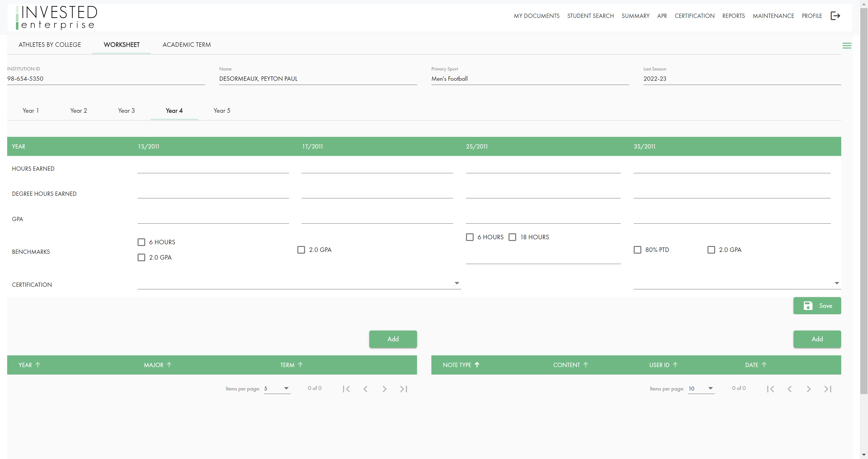Enable 18 HOURS benchmark checkbox
The height and width of the screenshot is (459, 868).
tap(512, 237)
